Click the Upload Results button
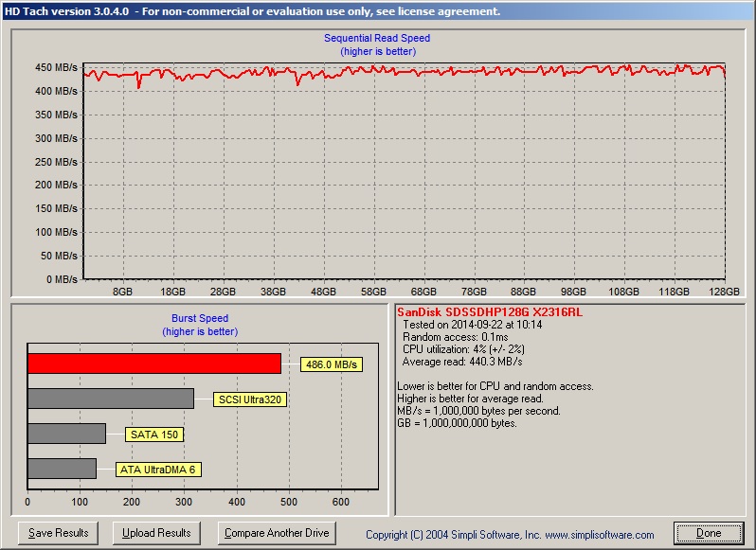 pyautogui.click(x=156, y=533)
